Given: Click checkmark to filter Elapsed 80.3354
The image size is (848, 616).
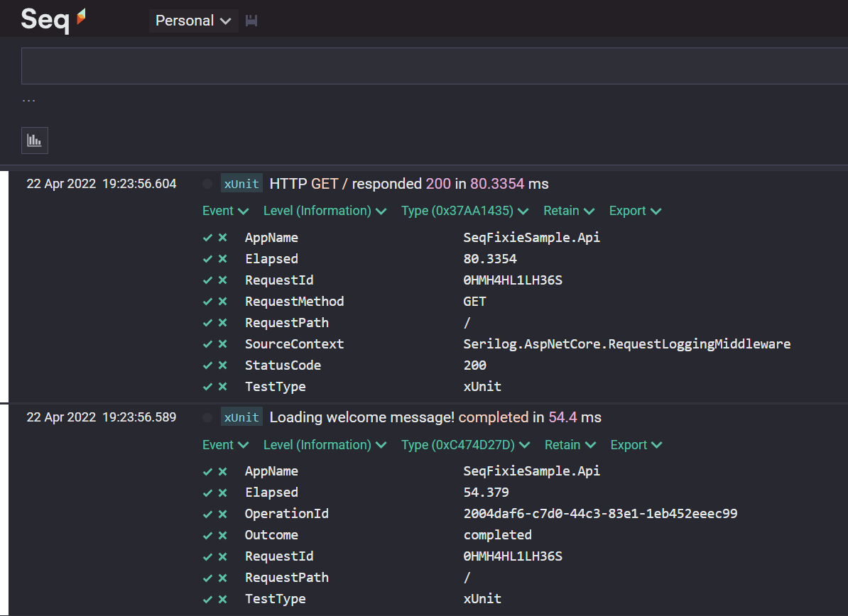Looking at the screenshot, I should (207, 259).
